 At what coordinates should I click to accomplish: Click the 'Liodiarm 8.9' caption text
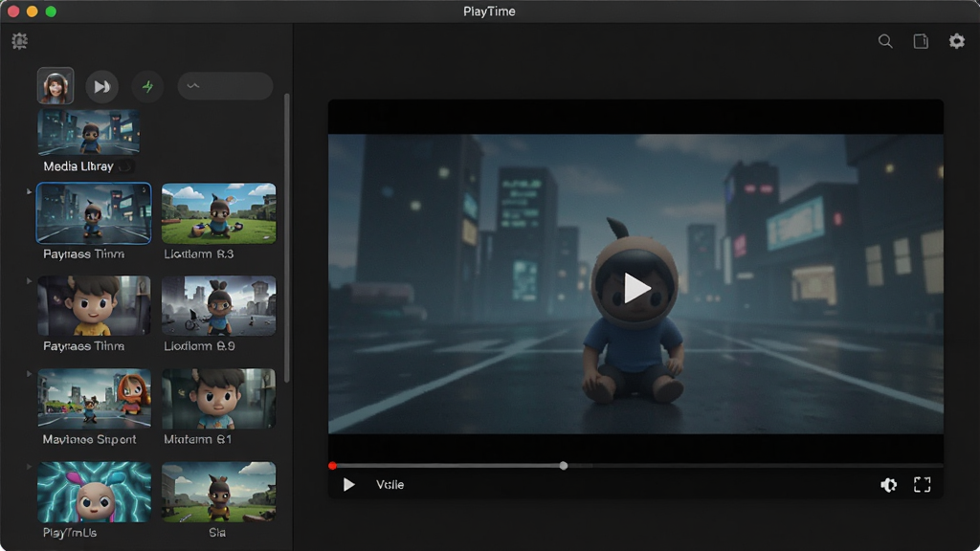(x=199, y=346)
